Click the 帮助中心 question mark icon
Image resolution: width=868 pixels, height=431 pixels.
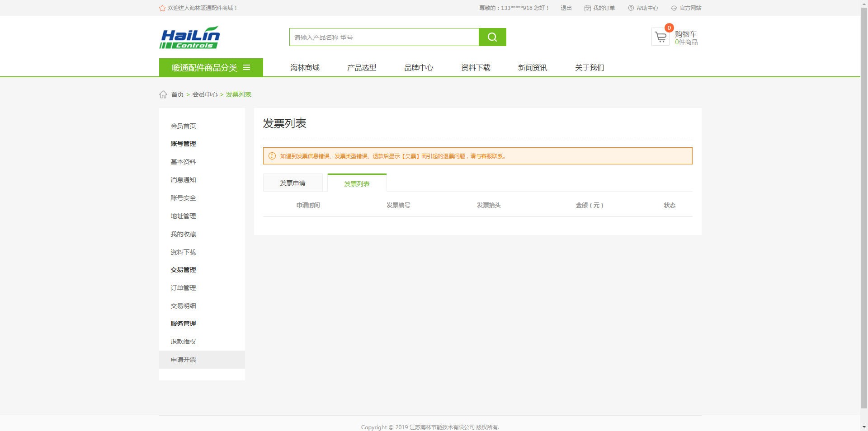tap(631, 8)
